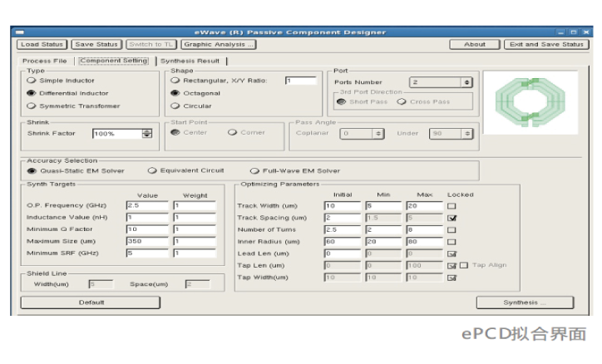Image resolution: width=602 pixels, height=364 pixels.
Task: Click Maximum Size value field
Action: click(x=147, y=241)
